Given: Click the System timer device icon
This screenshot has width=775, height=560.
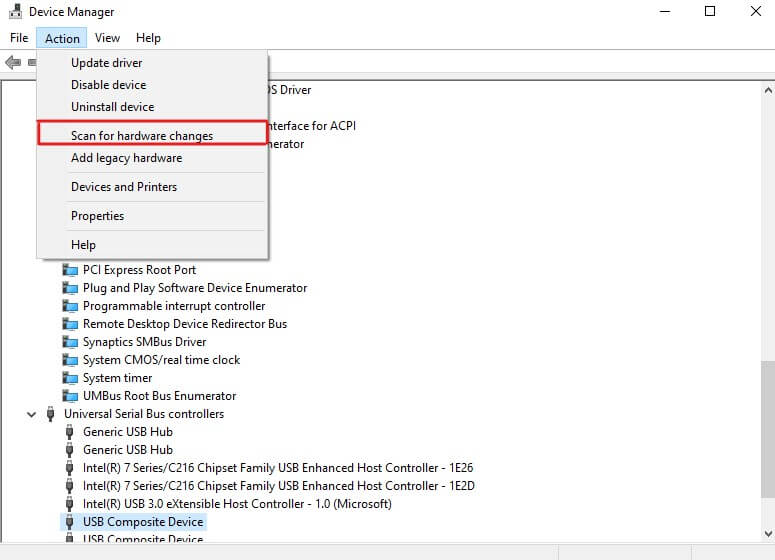Looking at the screenshot, I should (x=70, y=378).
